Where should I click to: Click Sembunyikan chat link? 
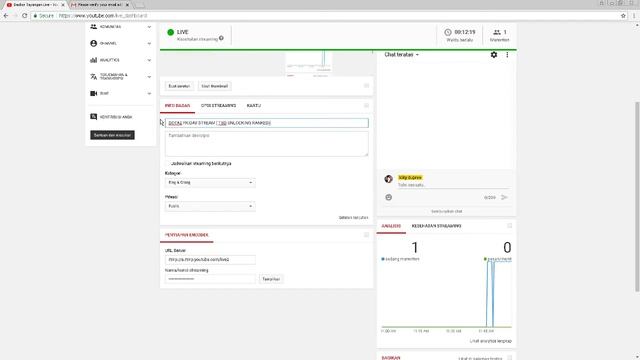coord(447,211)
